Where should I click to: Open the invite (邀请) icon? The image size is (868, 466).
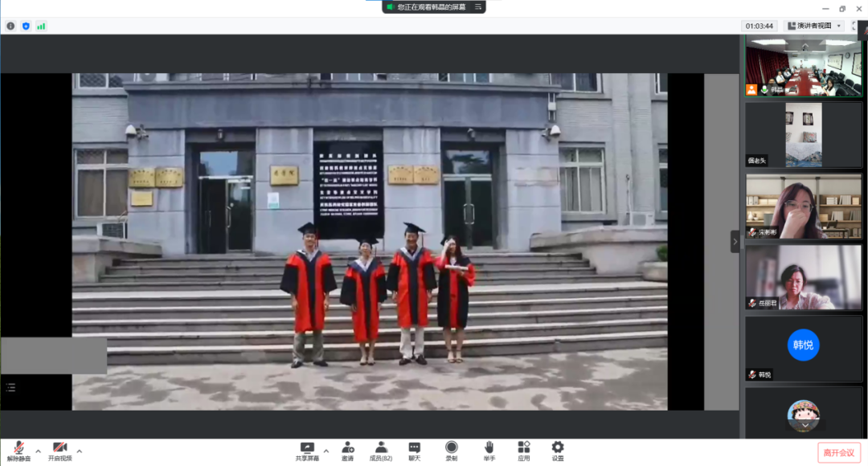coord(348,450)
